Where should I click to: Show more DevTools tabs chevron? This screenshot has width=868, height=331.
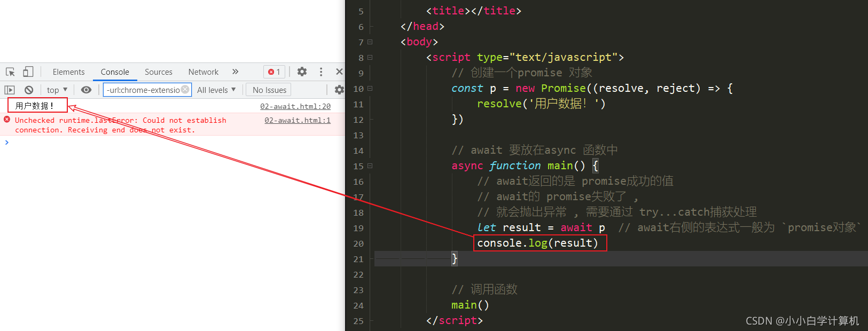pos(235,72)
